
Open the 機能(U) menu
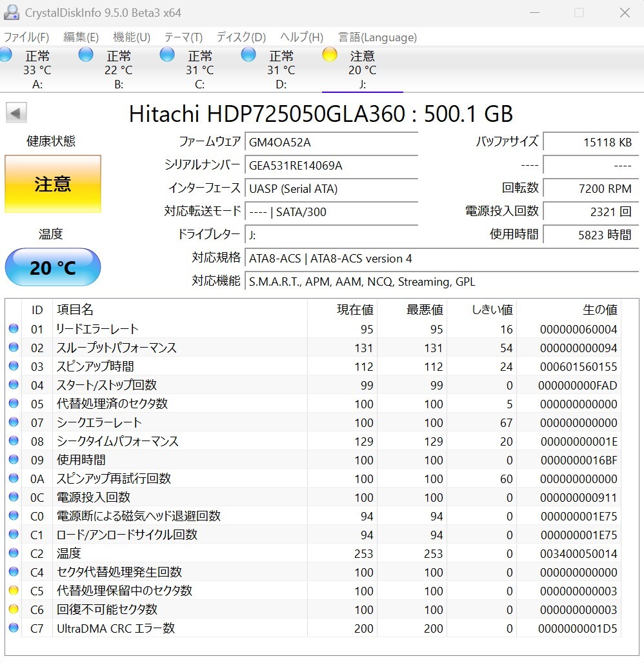[132, 37]
